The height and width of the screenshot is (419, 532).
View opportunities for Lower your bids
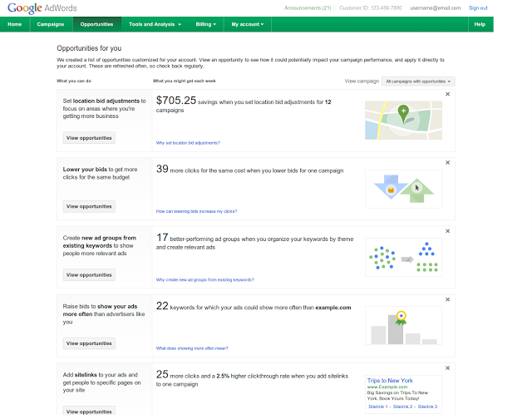[x=89, y=207]
